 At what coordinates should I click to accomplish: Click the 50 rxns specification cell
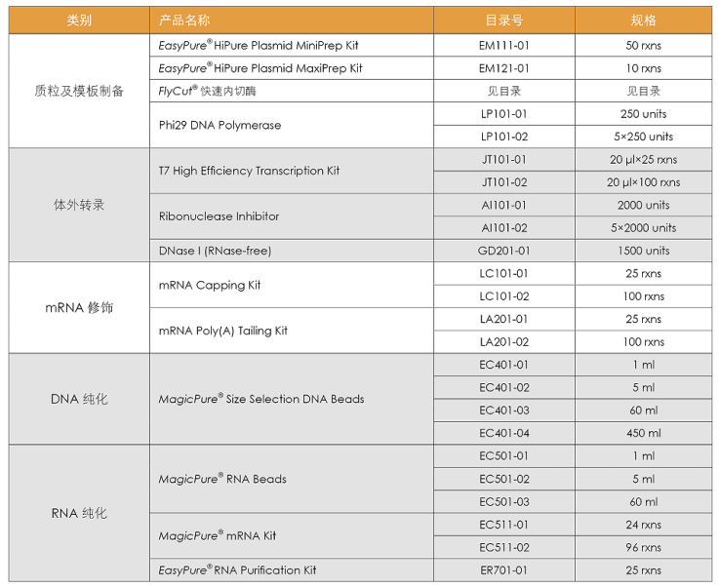click(x=643, y=46)
